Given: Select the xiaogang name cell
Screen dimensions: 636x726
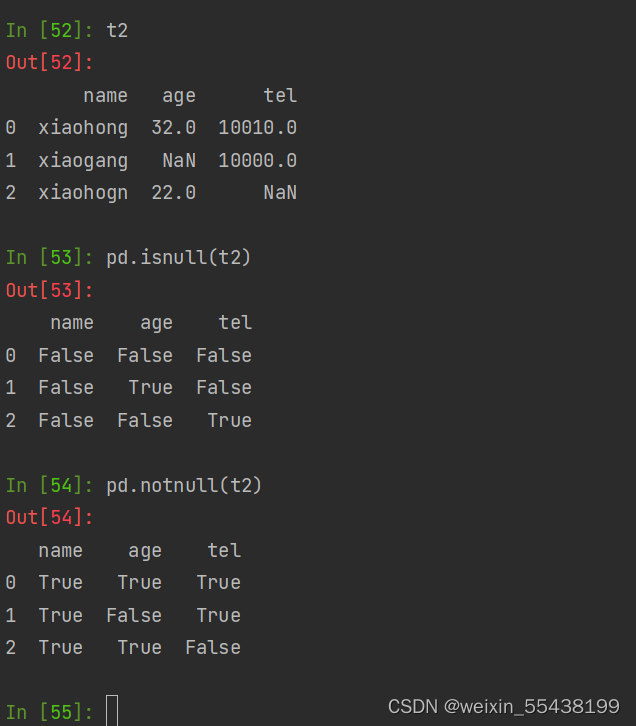Looking at the screenshot, I should tap(83, 160).
